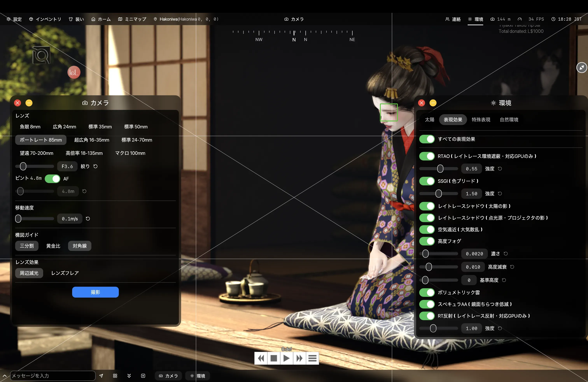This screenshot has width=588, height=382.
Task: Click the play button in playback bar
Action: coord(287,358)
